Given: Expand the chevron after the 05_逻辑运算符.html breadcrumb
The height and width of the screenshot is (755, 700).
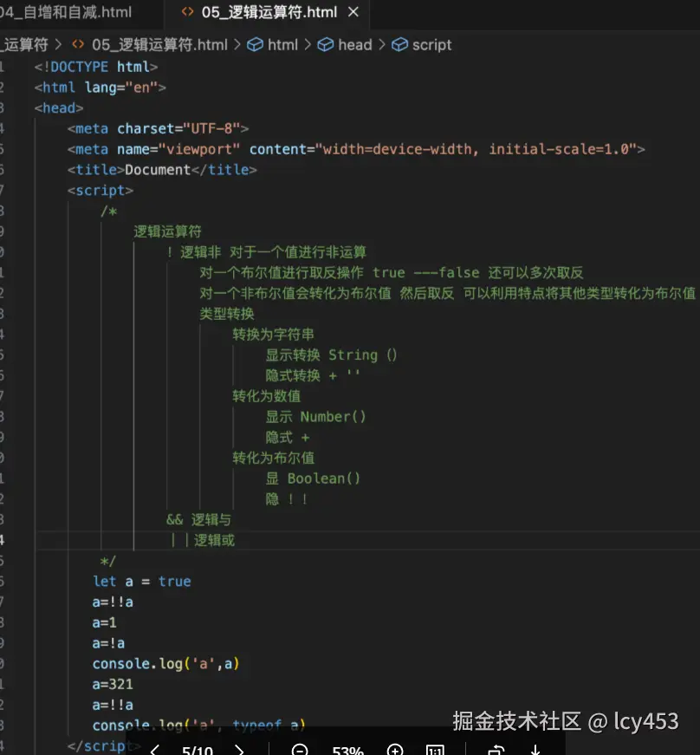Looking at the screenshot, I should [x=237, y=45].
